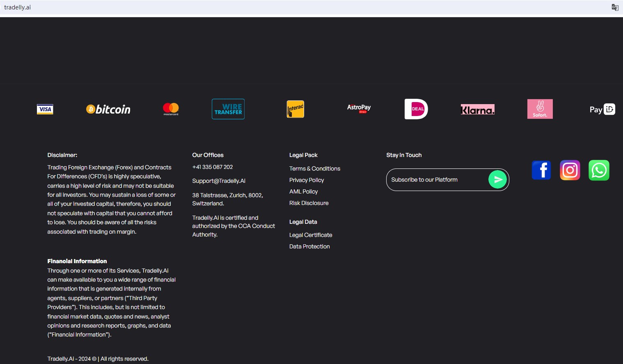Open the Privacy Policy link
The width and height of the screenshot is (623, 364).
(307, 180)
